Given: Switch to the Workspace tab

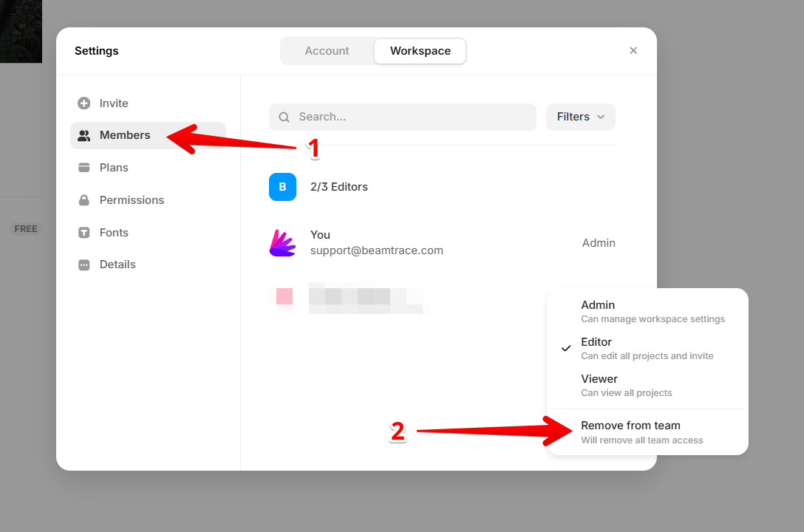Looking at the screenshot, I should (420, 51).
